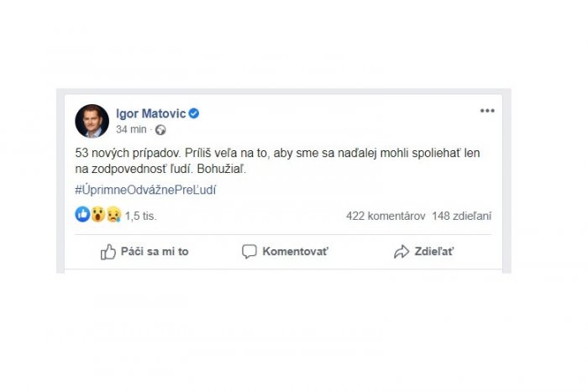Click the blue verified badge
Screen dimensions: 588x392
click(193, 113)
